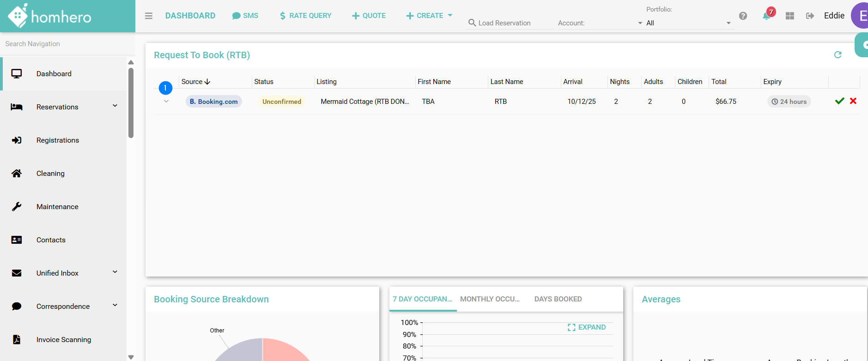Switch to Monthly Occupancy tab
The width and height of the screenshot is (868, 361).
(x=490, y=299)
